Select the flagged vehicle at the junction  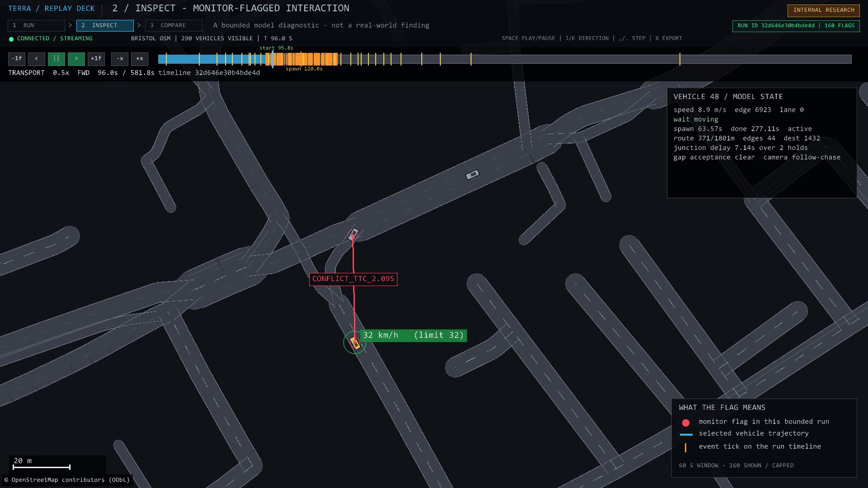[353, 234]
